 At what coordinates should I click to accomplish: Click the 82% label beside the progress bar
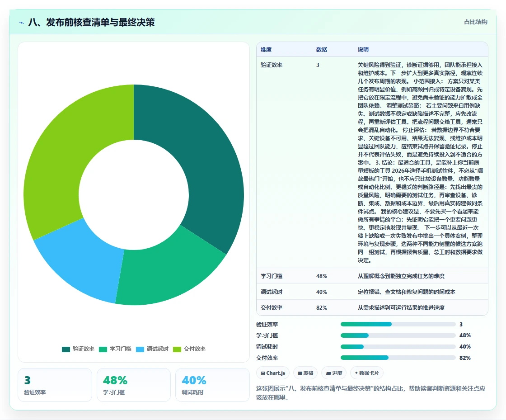point(465,358)
